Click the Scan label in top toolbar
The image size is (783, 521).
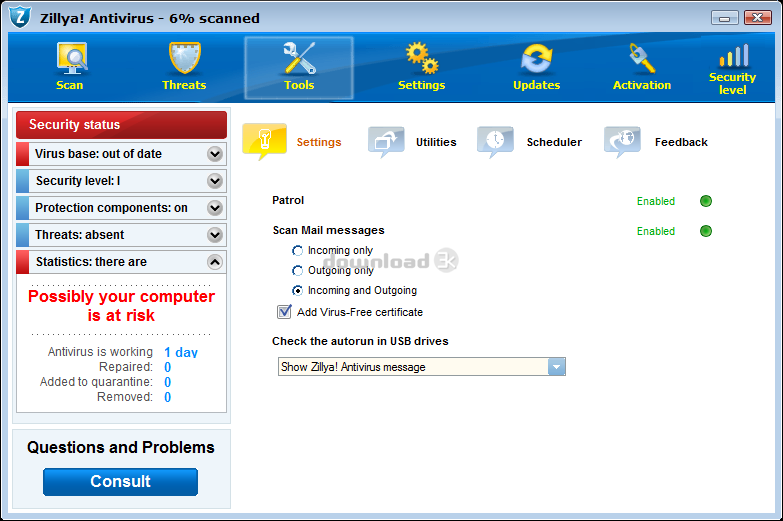(x=69, y=85)
